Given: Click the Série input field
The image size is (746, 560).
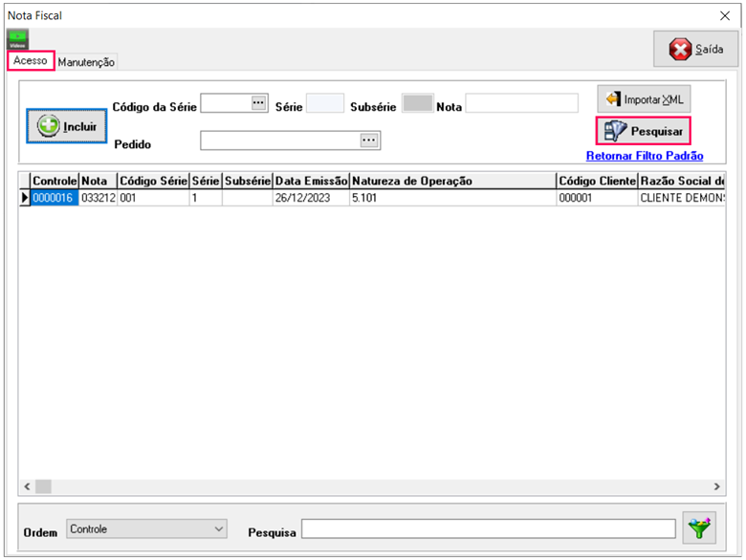Looking at the screenshot, I should (x=324, y=104).
